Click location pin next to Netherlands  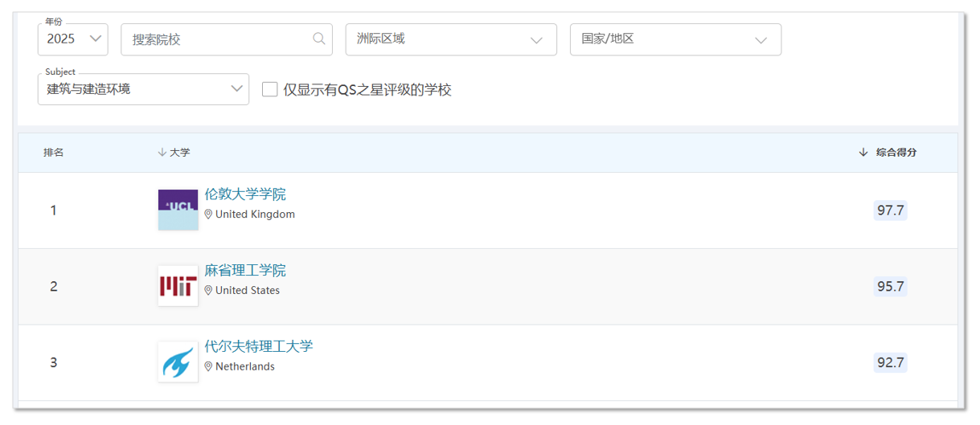tap(208, 366)
